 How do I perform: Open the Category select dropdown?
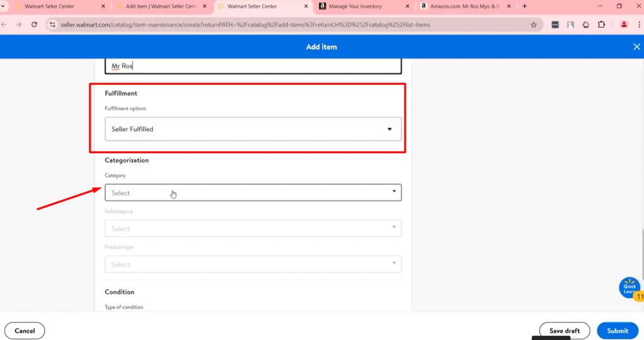click(253, 193)
